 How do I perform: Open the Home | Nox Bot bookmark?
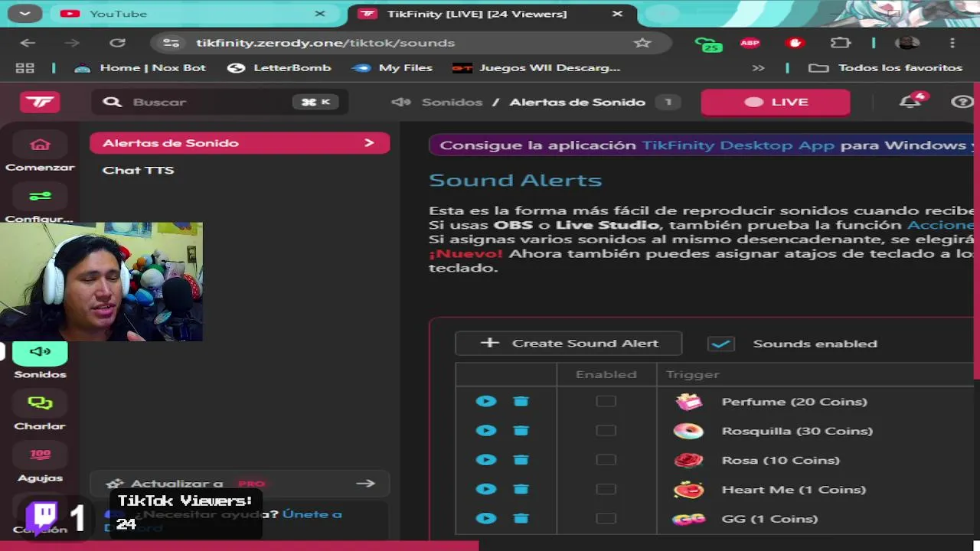pyautogui.click(x=140, y=67)
